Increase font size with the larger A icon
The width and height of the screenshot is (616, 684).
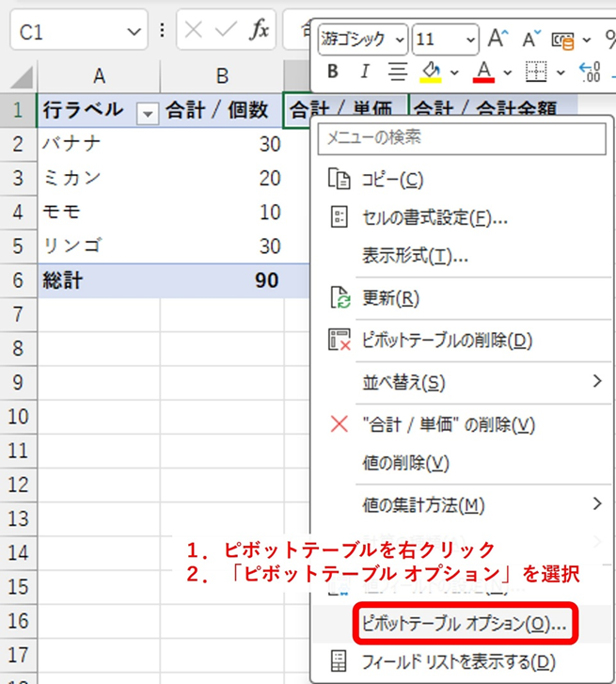coord(498,40)
